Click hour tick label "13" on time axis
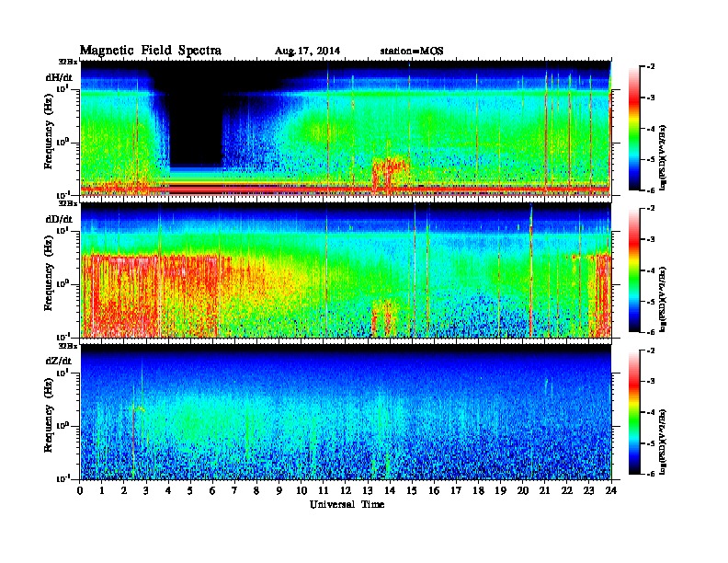 [368, 490]
